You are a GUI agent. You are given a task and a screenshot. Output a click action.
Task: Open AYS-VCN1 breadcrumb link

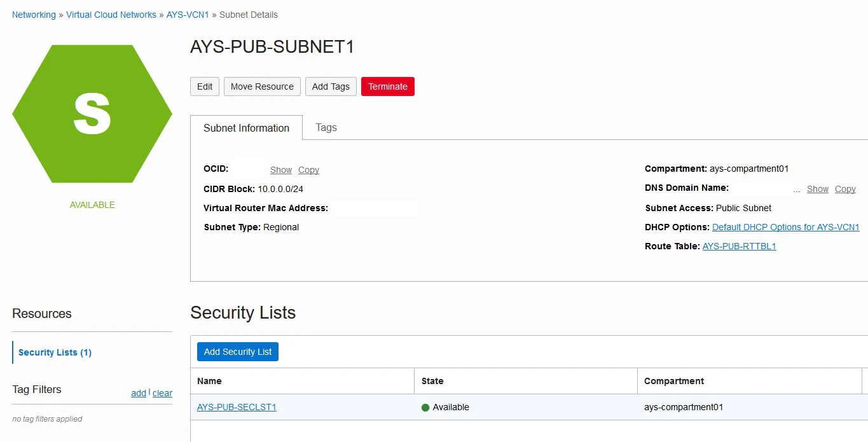coord(188,15)
